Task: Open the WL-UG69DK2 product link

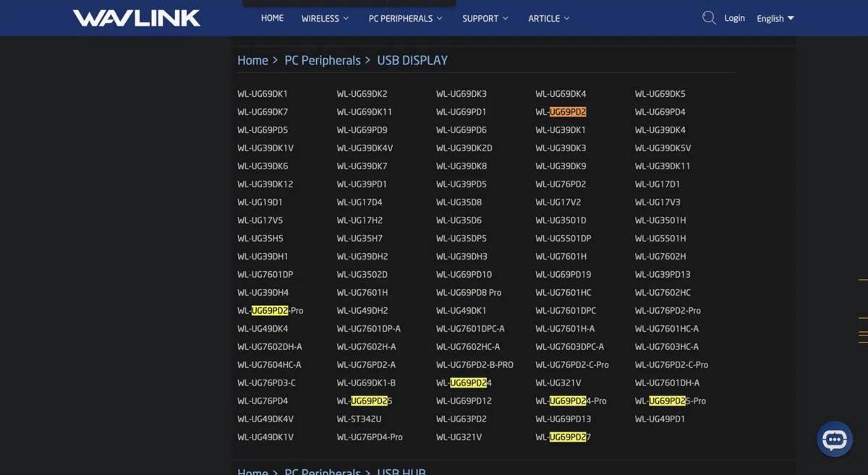Action: 362,94
